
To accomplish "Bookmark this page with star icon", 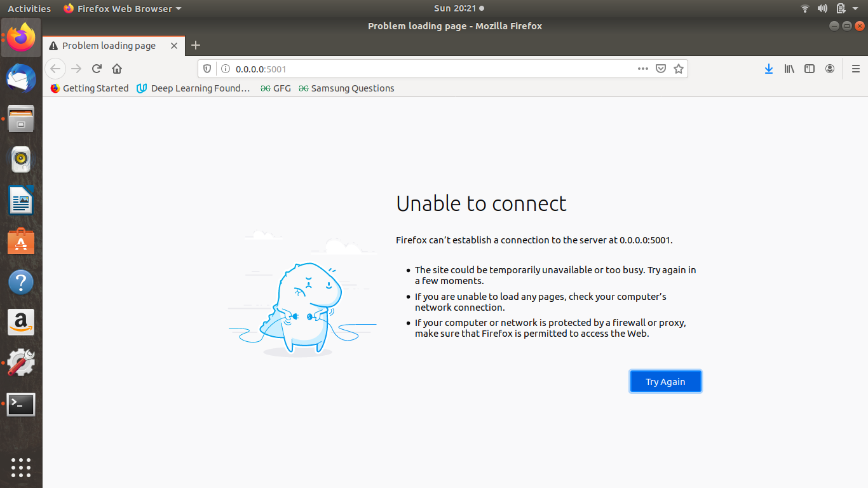I will coord(679,69).
